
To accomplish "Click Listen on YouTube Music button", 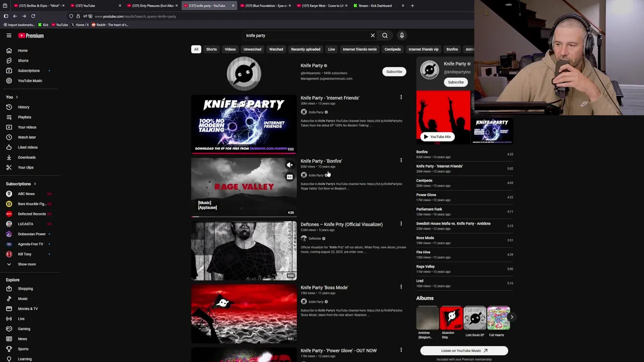I will [x=464, y=350].
